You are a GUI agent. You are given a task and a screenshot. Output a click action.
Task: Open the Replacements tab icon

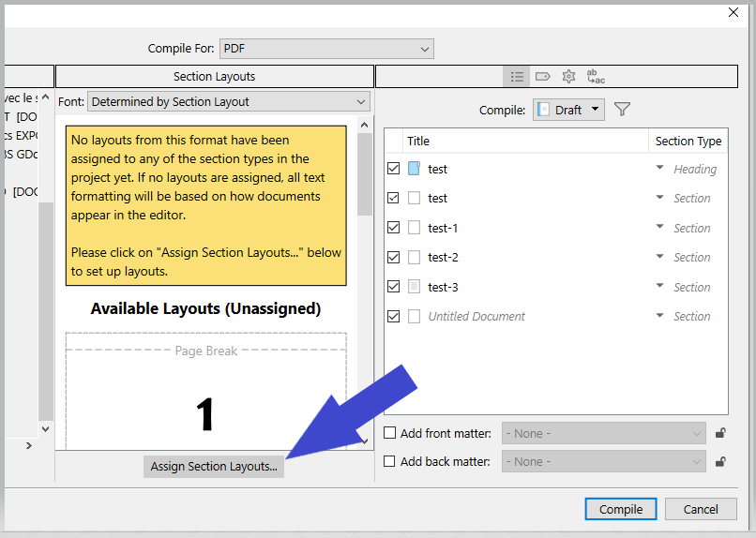[596, 77]
